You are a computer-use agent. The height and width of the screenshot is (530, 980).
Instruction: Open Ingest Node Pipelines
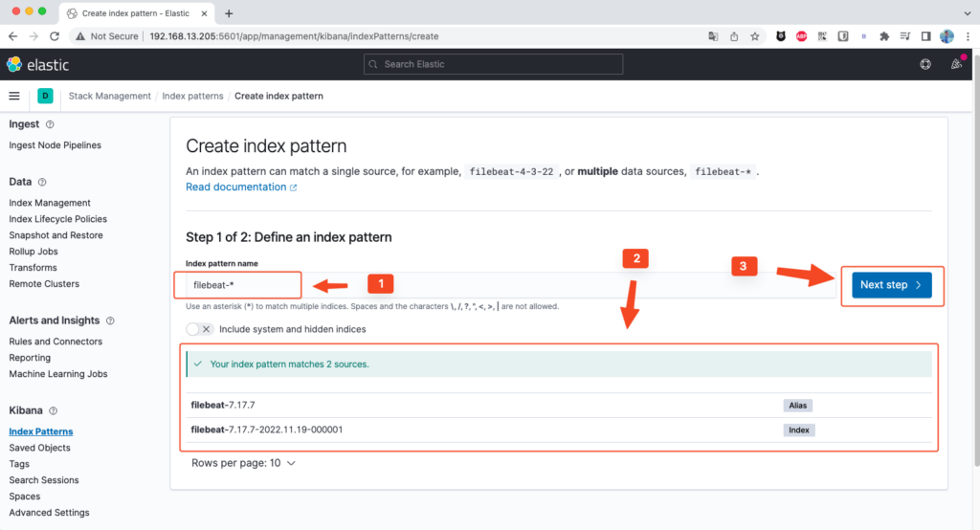55,145
